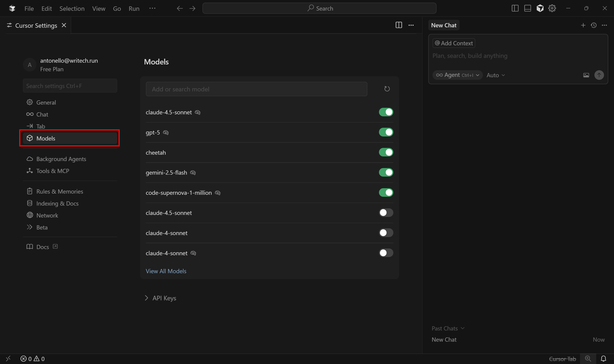Turn off the cheetah model
The height and width of the screenshot is (364, 614).
click(386, 152)
